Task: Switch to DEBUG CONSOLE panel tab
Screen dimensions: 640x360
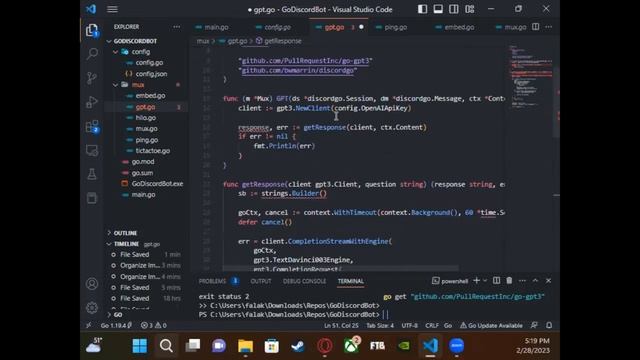Action: (x=304, y=281)
